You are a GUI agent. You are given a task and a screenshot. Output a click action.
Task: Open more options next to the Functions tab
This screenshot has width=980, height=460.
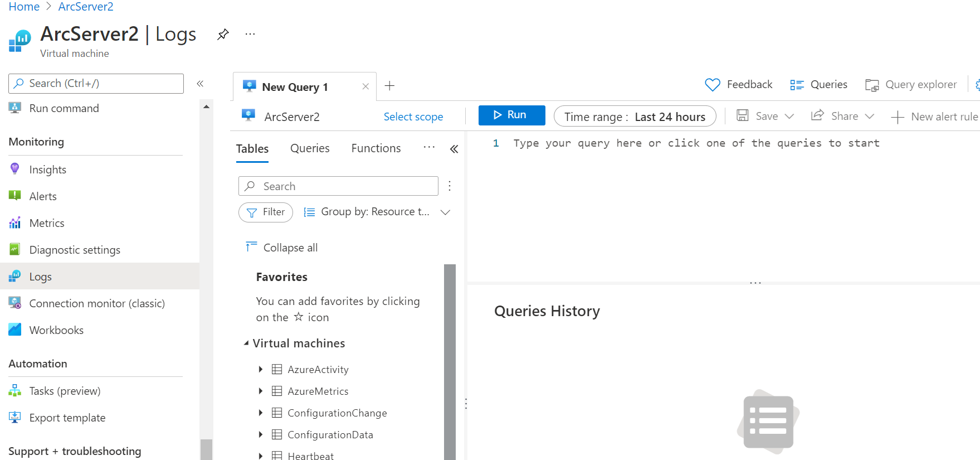point(429,147)
